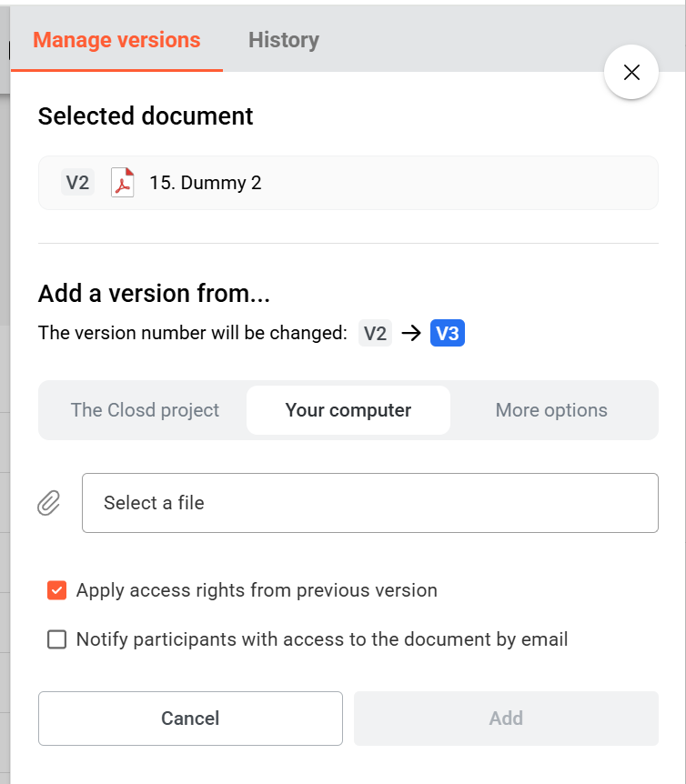Click the Select a file field

click(369, 503)
